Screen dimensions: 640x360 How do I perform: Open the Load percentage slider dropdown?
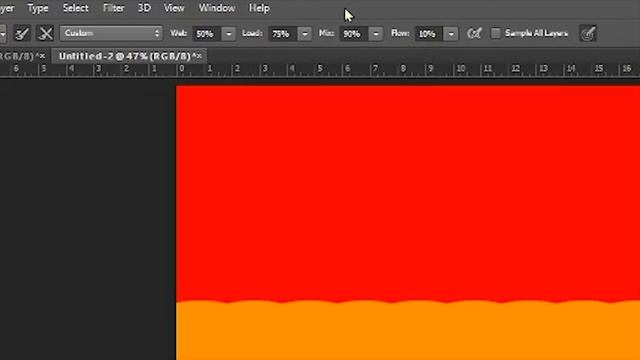304,33
